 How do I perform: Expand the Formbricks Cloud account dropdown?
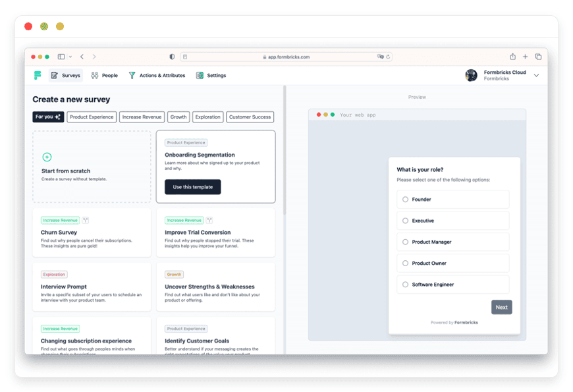[x=536, y=75]
